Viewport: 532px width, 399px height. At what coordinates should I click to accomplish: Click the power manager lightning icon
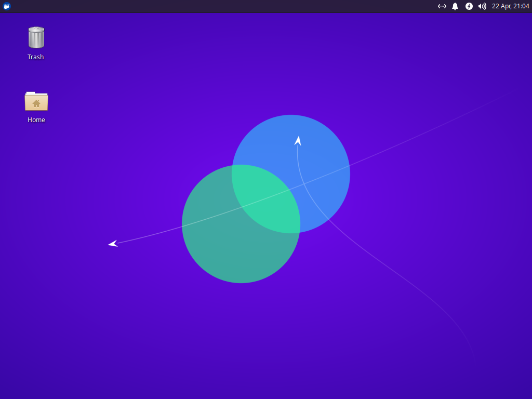(x=469, y=6)
